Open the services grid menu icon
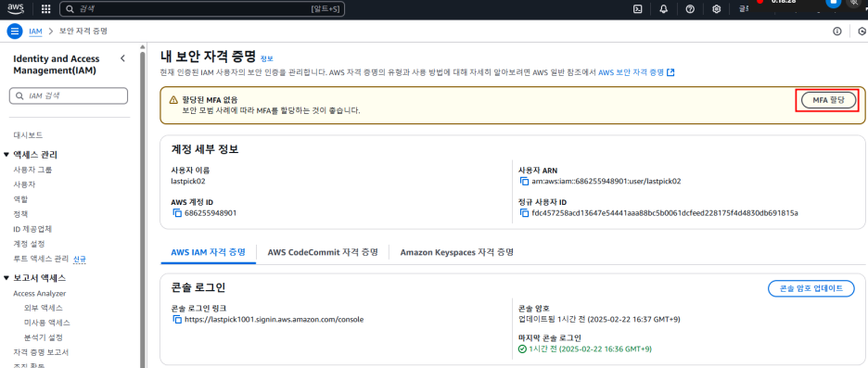This screenshot has height=368, width=868. pyautogui.click(x=46, y=9)
